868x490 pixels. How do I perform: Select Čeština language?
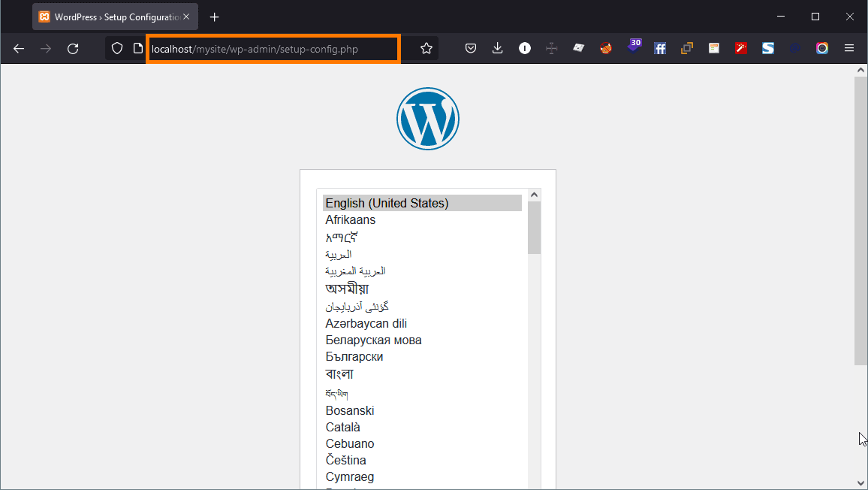[x=423, y=461]
